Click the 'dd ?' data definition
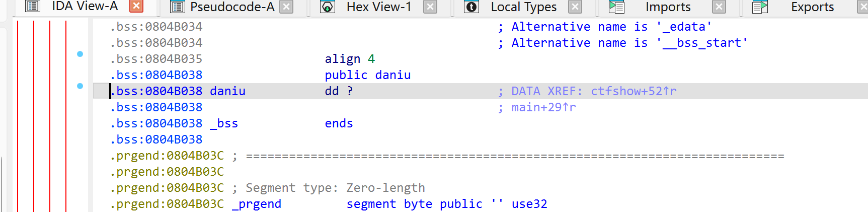Viewport: 868px width, 212px height. (x=339, y=91)
